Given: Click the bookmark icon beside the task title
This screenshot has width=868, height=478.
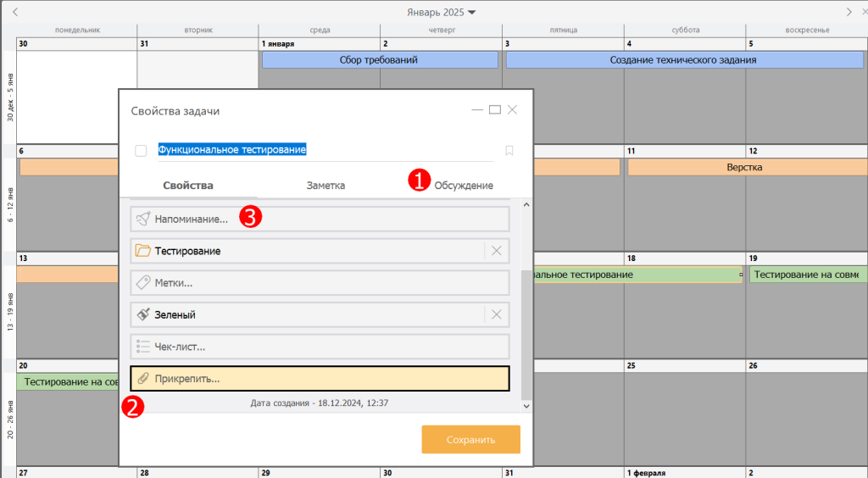Looking at the screenshot, I should pos(509,150).
